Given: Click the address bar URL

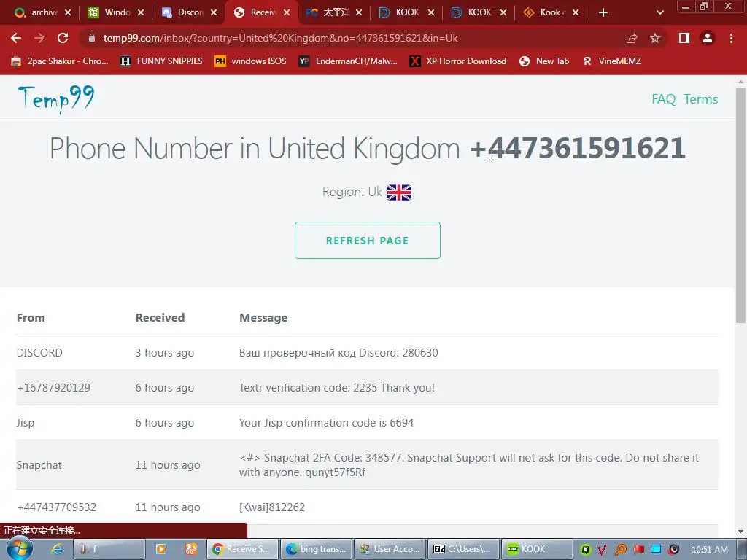Looking at the screenshot, I should click(281, 38).
